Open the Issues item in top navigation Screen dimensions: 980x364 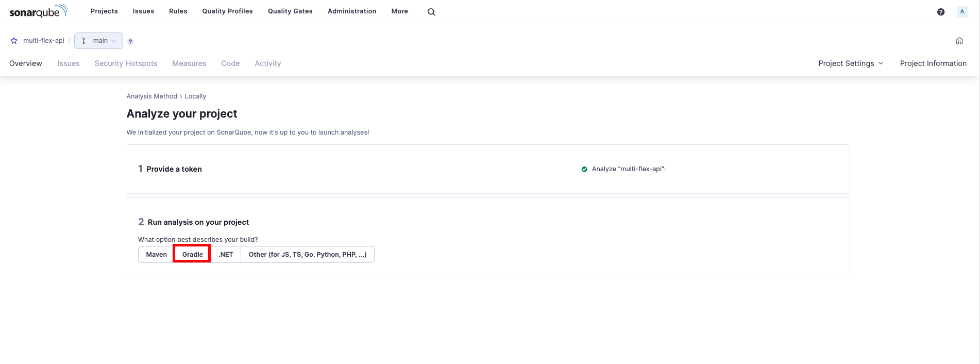143,11
